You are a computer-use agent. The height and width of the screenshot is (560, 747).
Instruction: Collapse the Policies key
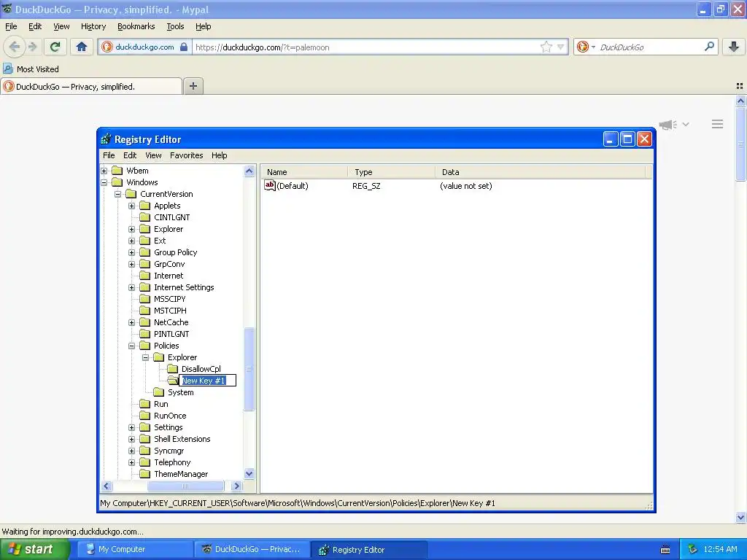pos(132,346)
